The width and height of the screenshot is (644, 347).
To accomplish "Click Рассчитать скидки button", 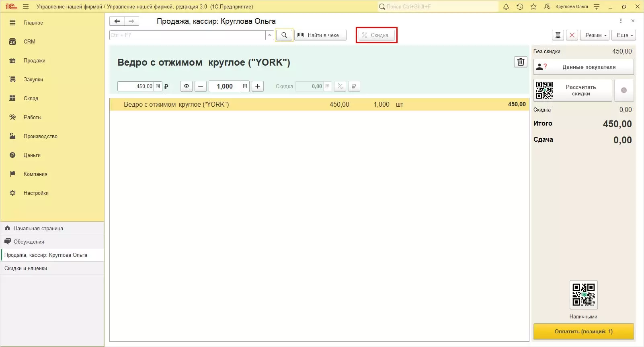I will click(x=573, y=90).
